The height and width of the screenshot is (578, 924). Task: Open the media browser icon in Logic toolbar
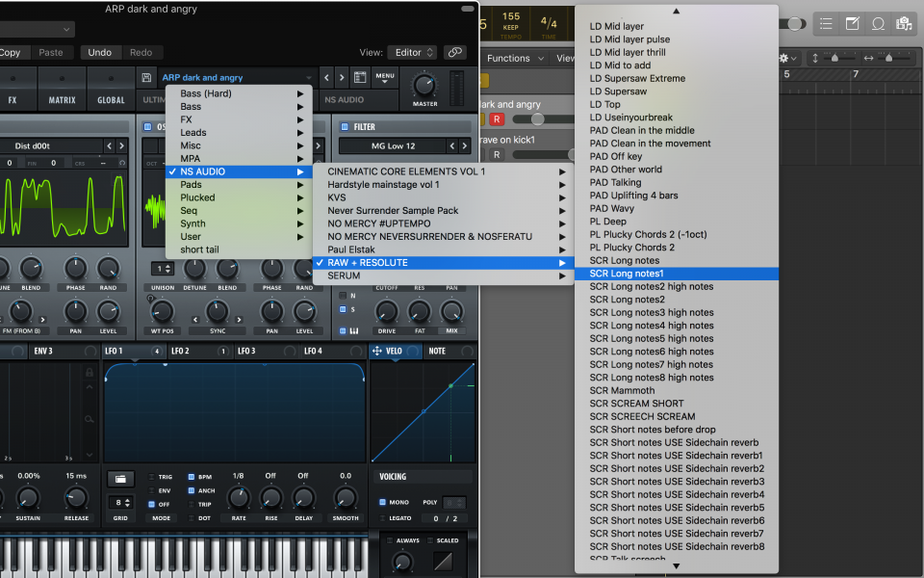(x=904, y=23)
